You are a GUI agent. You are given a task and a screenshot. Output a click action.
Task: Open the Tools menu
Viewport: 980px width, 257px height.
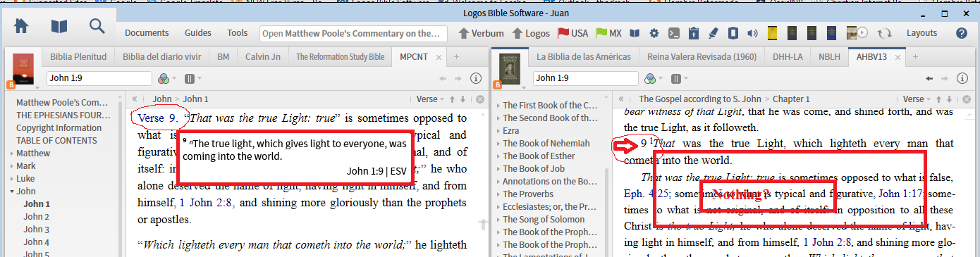pos(238,33)
